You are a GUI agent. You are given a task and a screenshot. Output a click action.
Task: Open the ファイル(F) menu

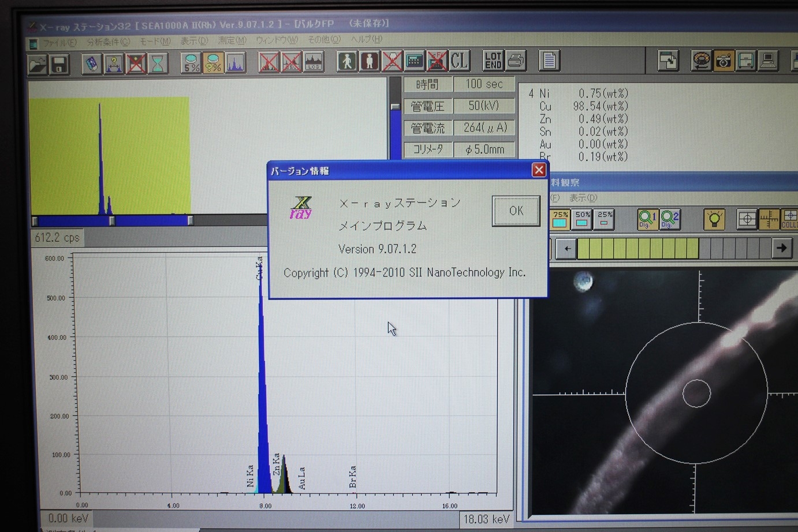tap(59, 43)
